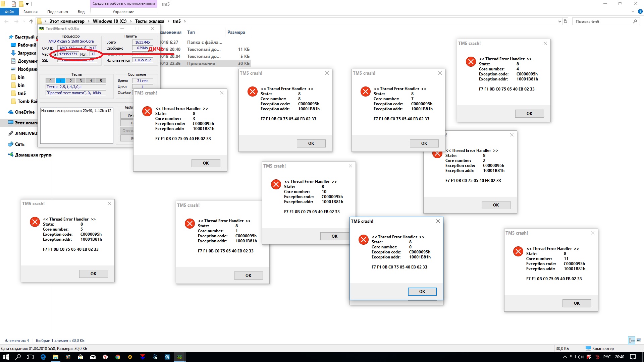
Task: Expand breadcrumb arrow after tm5
Action: coord(185,21)
